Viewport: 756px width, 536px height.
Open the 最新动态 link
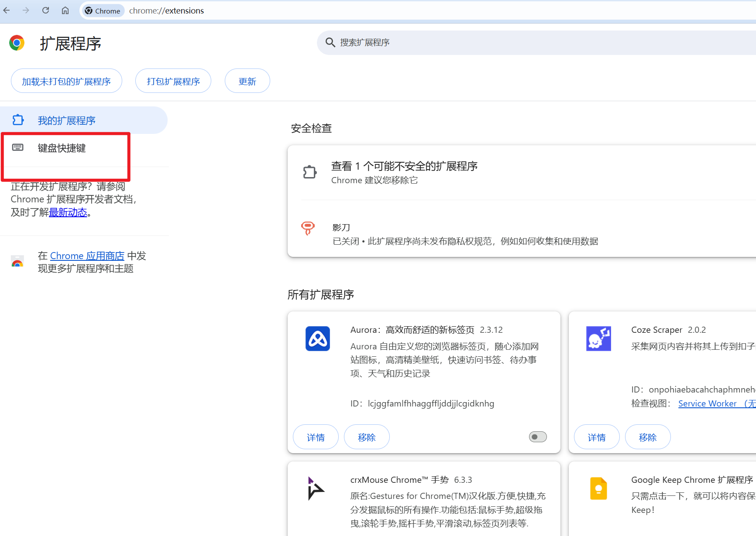click(68, 212)
